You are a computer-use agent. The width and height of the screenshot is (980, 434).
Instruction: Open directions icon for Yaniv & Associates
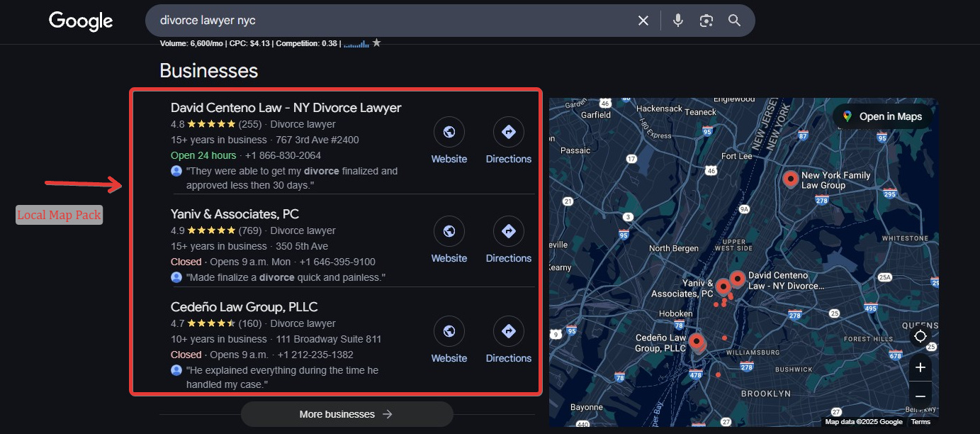point(509,231)
